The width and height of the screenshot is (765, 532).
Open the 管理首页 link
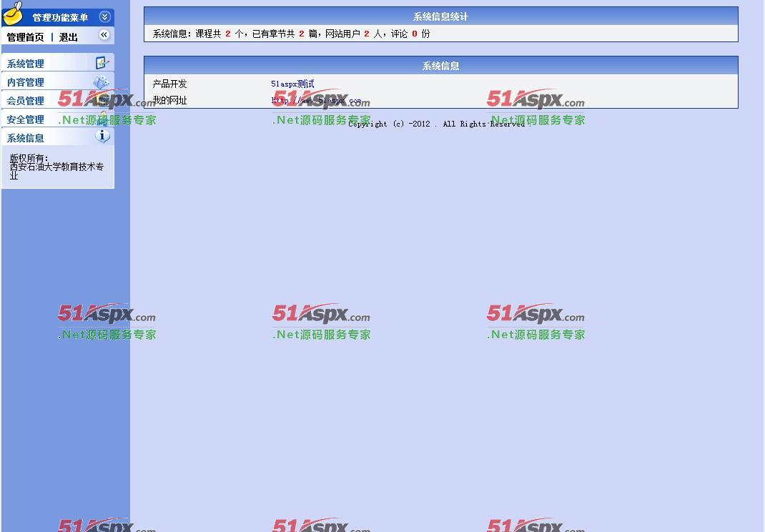pos(25,37)
